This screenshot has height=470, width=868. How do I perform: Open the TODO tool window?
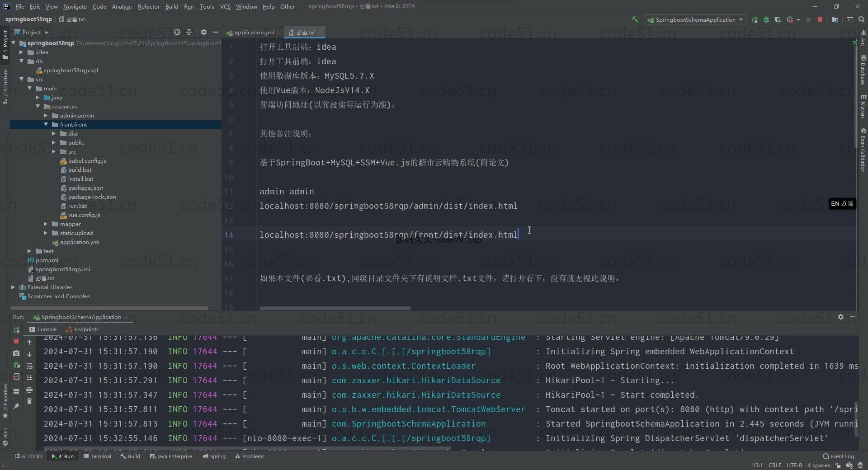pyautogui.click(x=28, y=456)
